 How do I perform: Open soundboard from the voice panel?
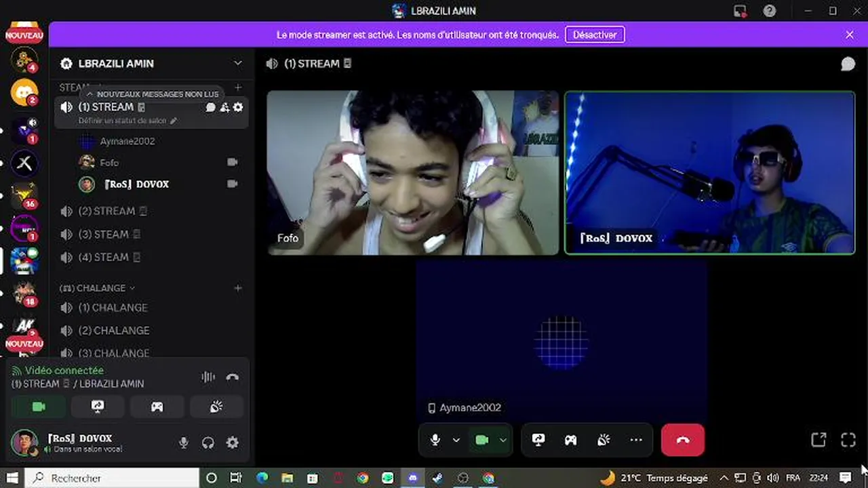216,407
